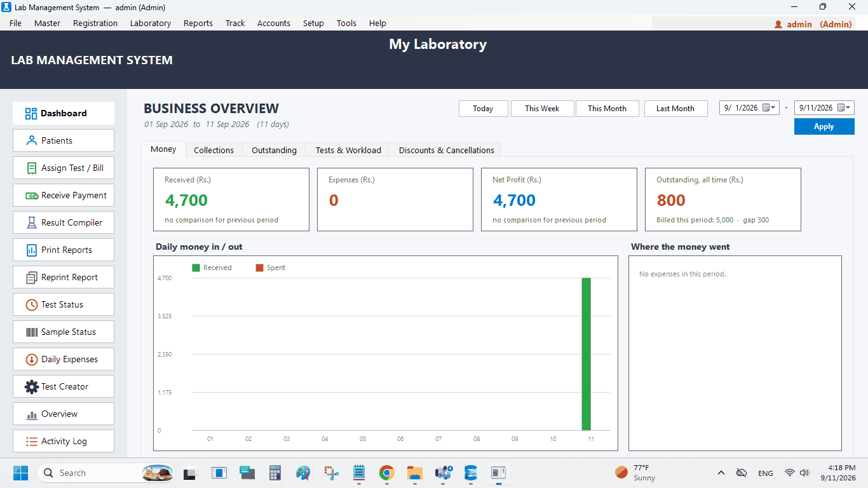Viewport: 868px width, 488px height.
Task: Open the Accounts menu
Action: [x=274, y=24]
